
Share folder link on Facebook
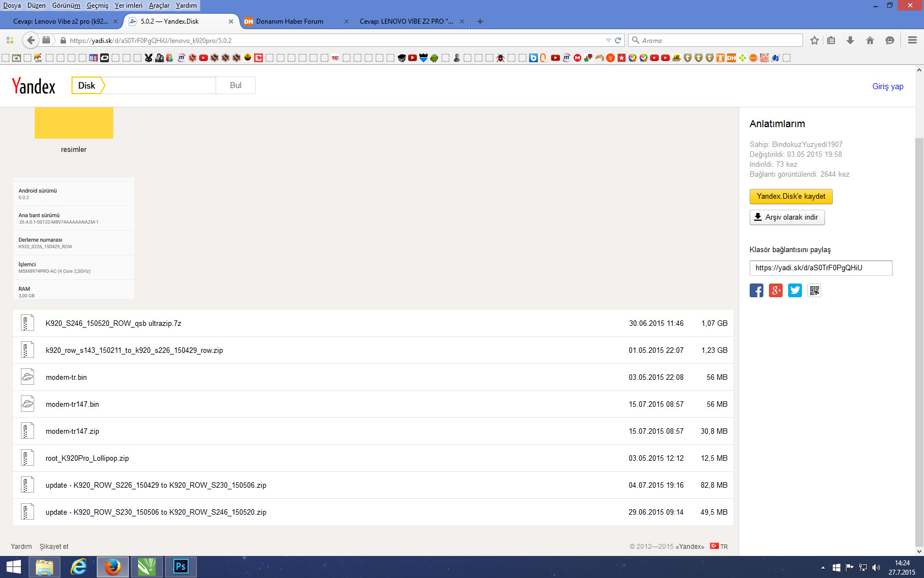[x=756, y=291]
